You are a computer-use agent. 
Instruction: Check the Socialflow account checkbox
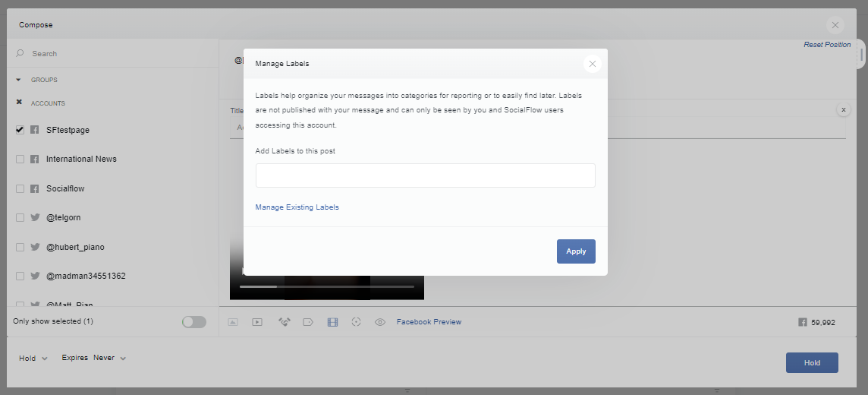[x=20, y=188]
